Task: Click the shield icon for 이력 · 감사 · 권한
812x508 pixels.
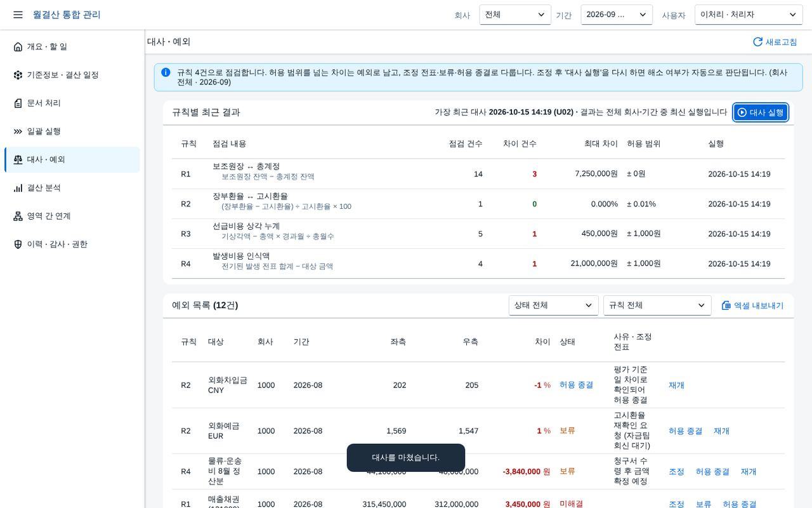Action: coord(18,244)
